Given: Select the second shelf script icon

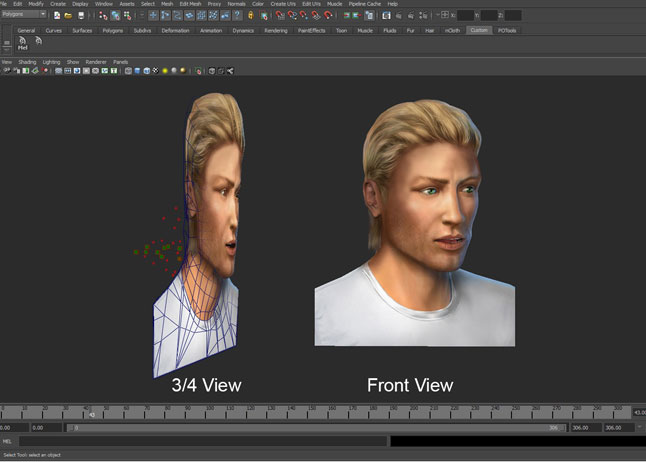Looking at the screenshot, I should 39,42.
